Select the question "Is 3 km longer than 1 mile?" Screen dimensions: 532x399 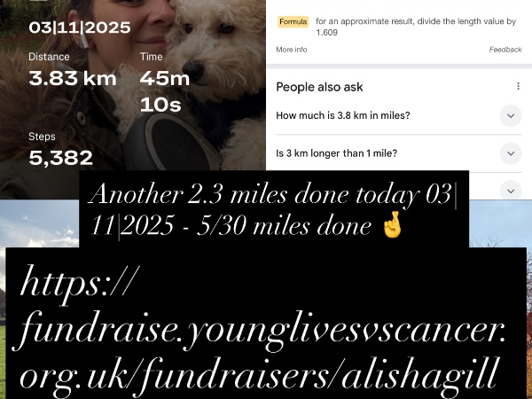(336, 153)
